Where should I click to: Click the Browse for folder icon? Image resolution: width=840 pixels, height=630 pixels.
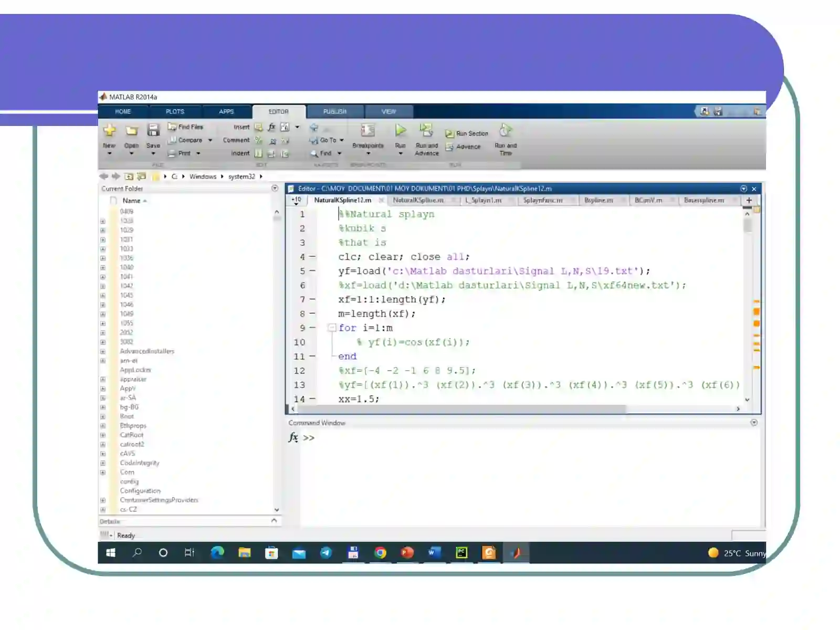pyautogui.click(x=141, y=176)
